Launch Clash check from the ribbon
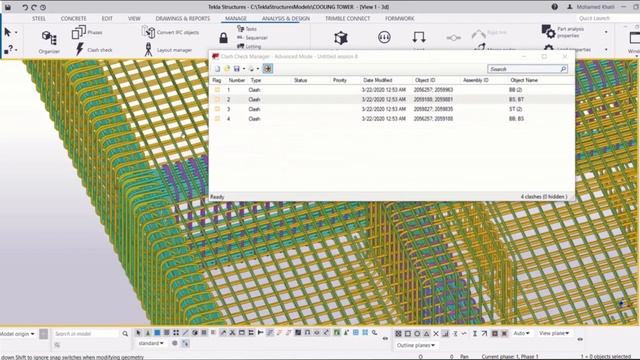Image resolution: width=640 pixels, height=360 pixels. point(94,49)
